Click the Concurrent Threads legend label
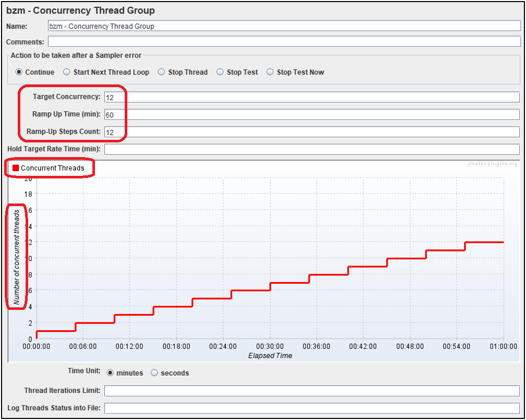526x420 pixels. [53, 168]
